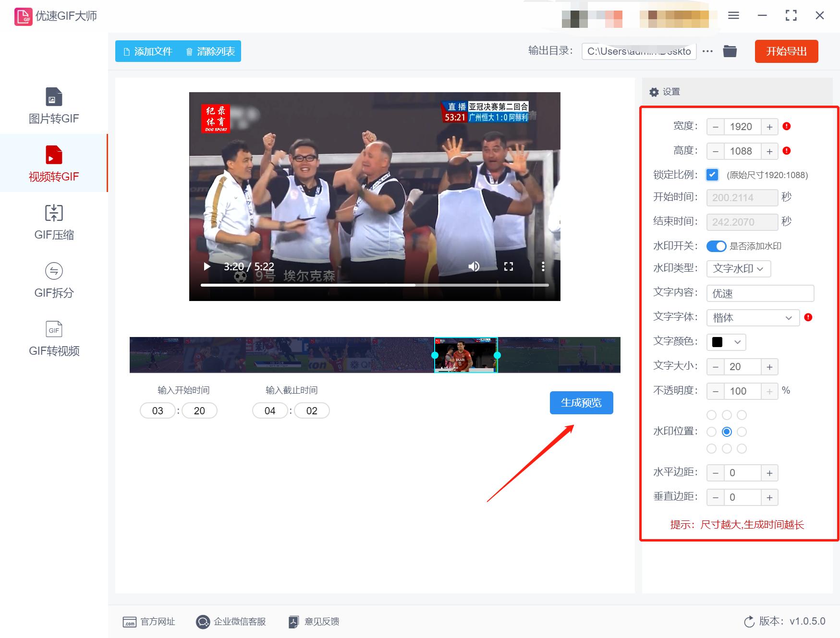Switch to the 视频转GIF tab
Viewport: 840px width, 638px height.
pos(54,163)
